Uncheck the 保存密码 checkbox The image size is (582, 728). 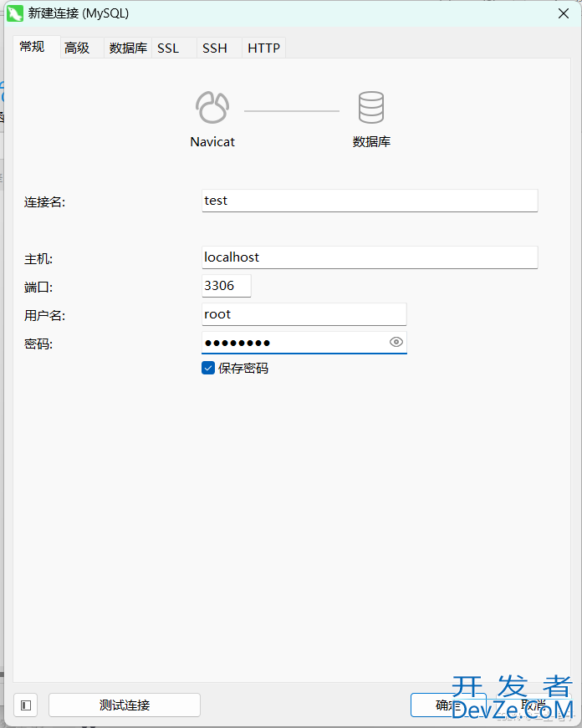208,368
